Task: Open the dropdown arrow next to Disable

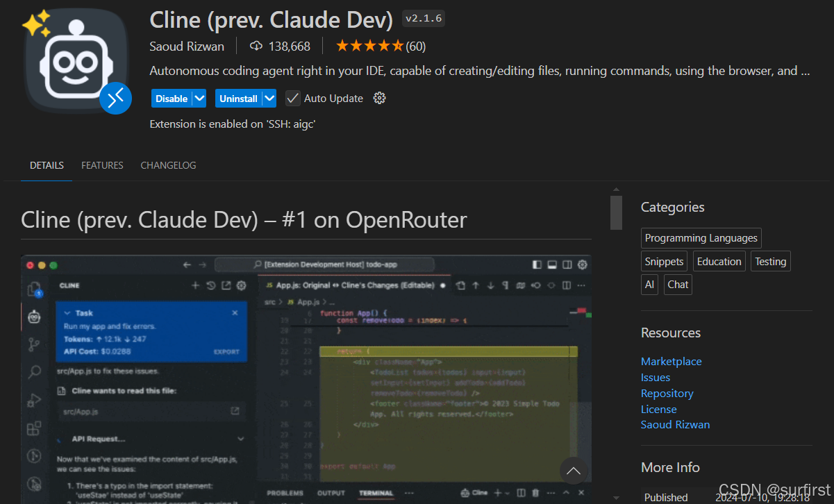Action: (x=199, y=98)
